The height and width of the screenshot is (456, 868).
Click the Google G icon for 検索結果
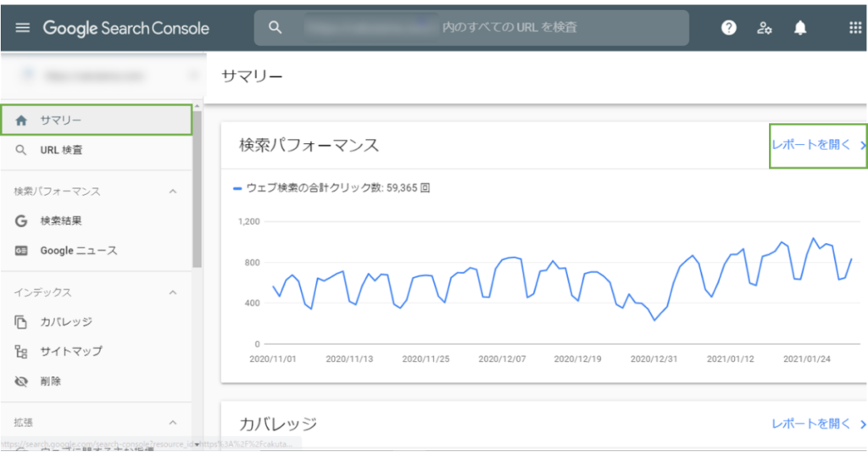21,221
